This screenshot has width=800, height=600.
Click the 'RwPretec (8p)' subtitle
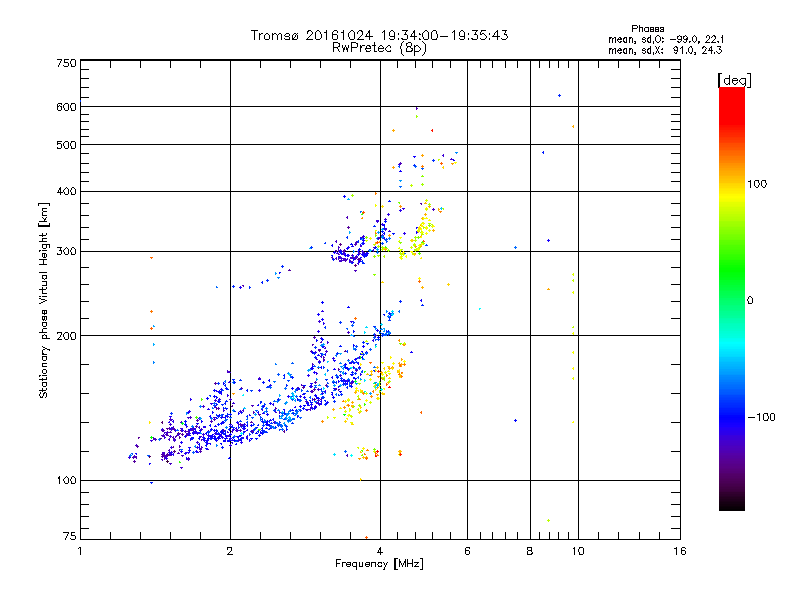(379, 48)
